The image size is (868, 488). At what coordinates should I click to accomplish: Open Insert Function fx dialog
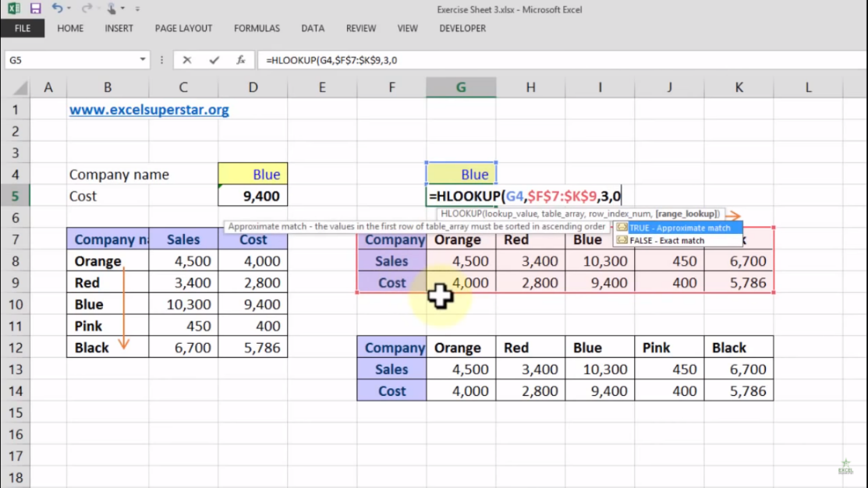[241, 60]
